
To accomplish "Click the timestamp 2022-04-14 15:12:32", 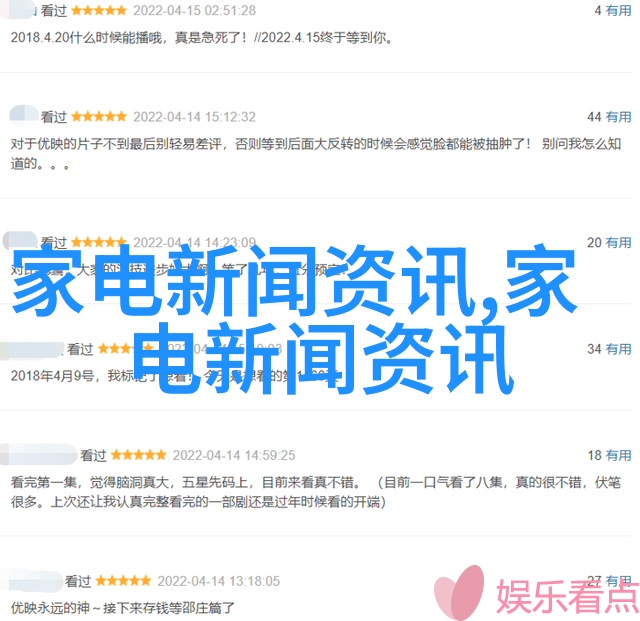I will [195, 117].
